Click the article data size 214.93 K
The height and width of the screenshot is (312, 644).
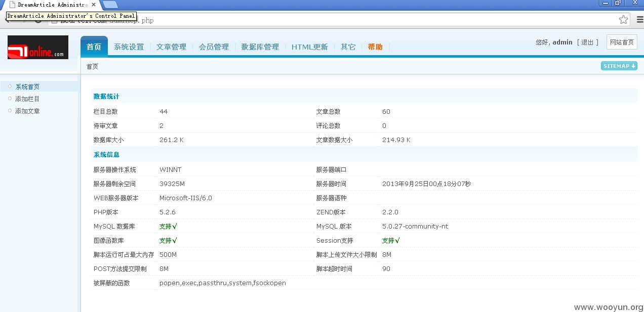pyautogui.click(x=396, y=140)
